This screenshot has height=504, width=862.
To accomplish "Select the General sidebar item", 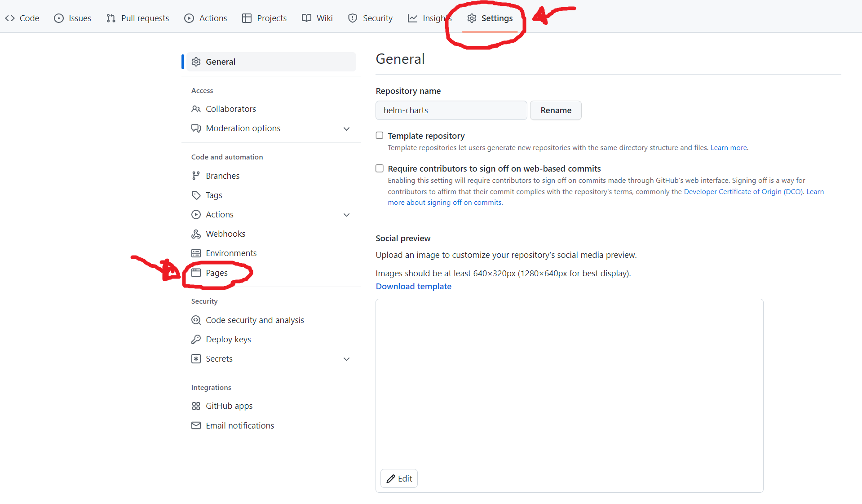I will (x=271, y=62).
